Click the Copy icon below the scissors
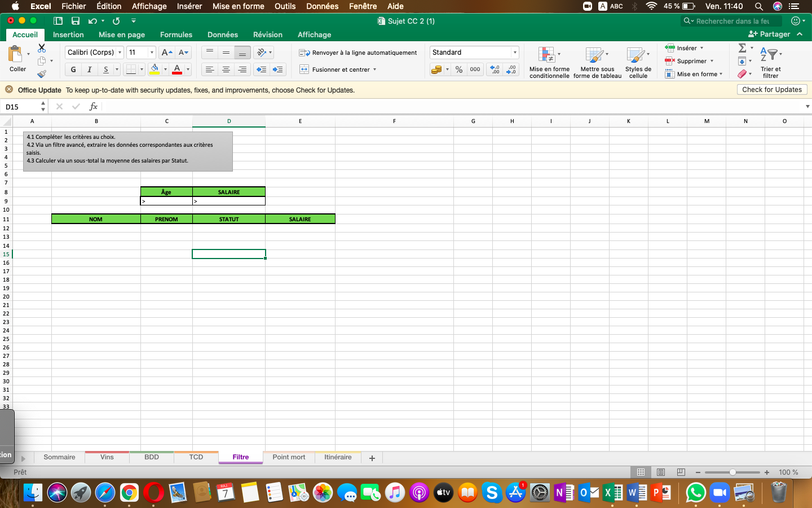 [x=42, y=61]
